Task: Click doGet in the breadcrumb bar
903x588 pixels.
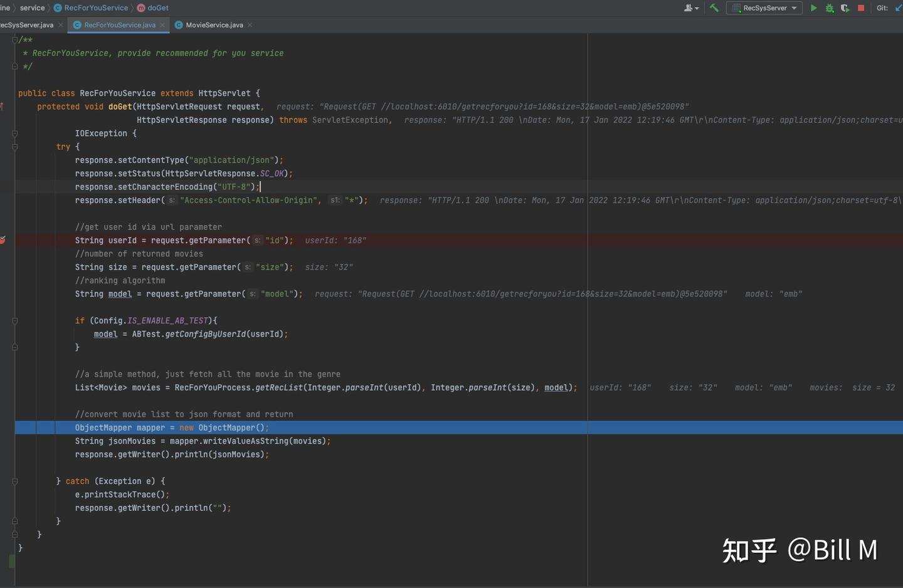Action: pyautogui.click(x=157, y=8)
